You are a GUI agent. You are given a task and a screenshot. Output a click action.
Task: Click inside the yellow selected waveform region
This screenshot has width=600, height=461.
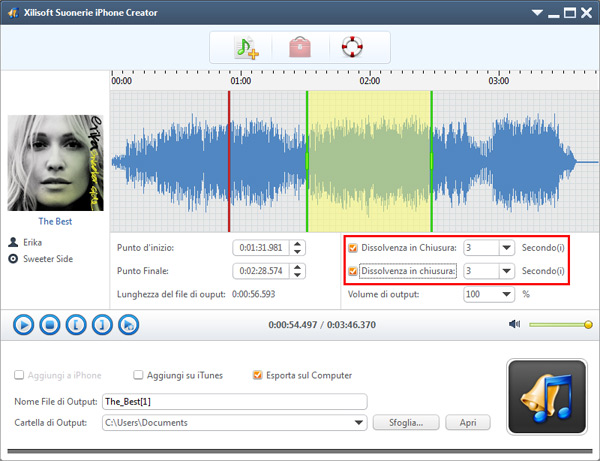[369, 161]
